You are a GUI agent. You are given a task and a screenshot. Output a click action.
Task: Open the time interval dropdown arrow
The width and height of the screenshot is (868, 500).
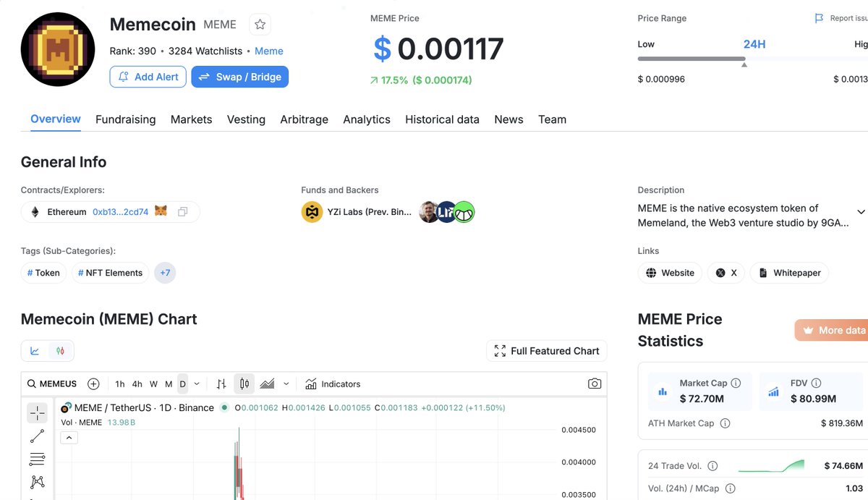197,384
